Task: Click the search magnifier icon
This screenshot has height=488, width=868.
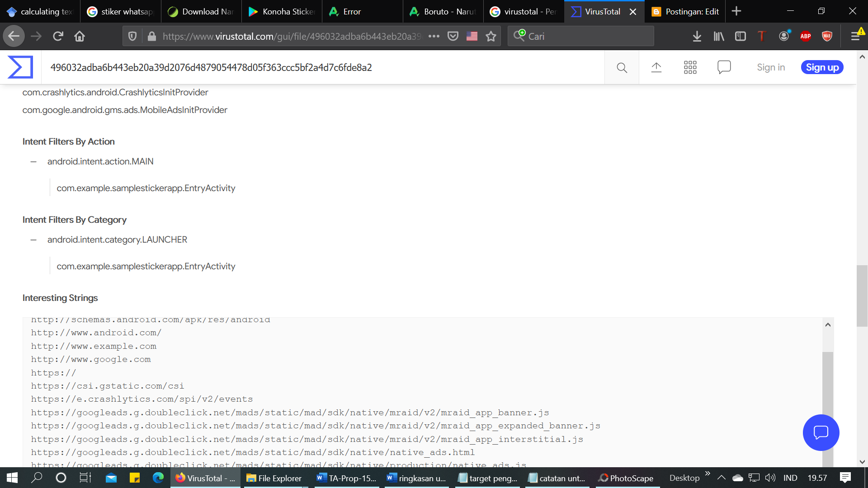Action: (622, 68)
